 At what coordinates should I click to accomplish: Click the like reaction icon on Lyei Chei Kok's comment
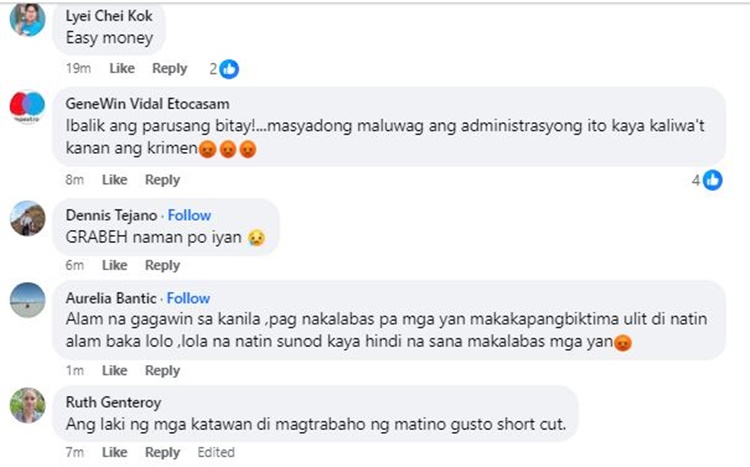[229, 69]
